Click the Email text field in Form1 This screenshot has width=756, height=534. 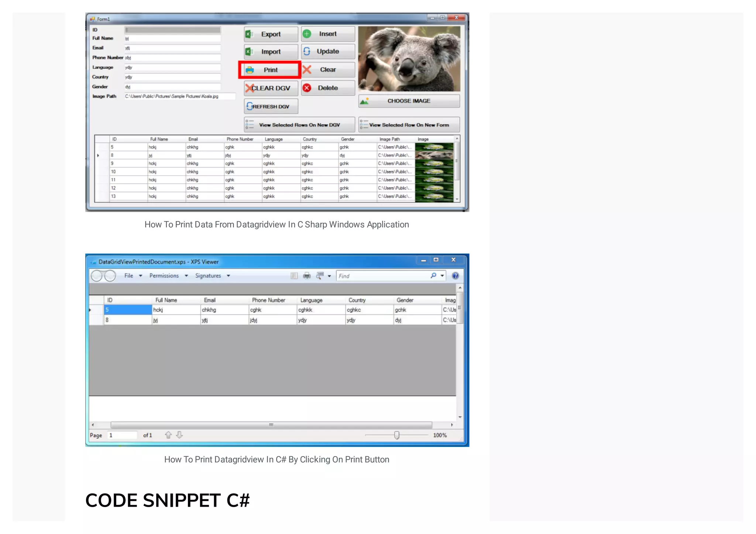(x=173, y=48)
